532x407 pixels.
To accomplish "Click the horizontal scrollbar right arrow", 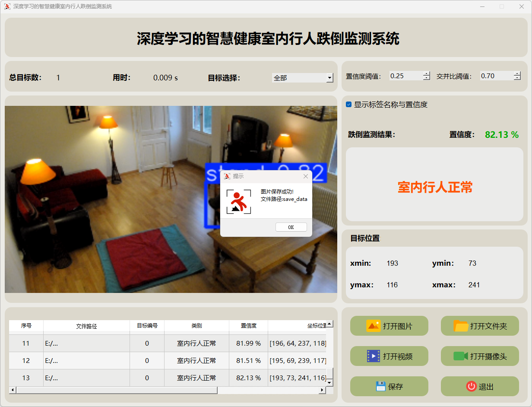I will click(322, 390).
